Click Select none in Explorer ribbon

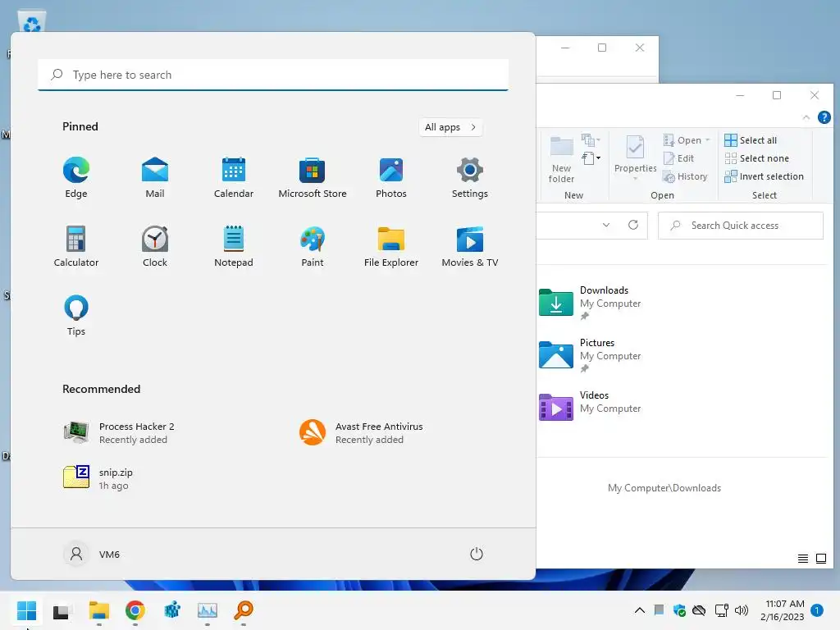(756, 158)
